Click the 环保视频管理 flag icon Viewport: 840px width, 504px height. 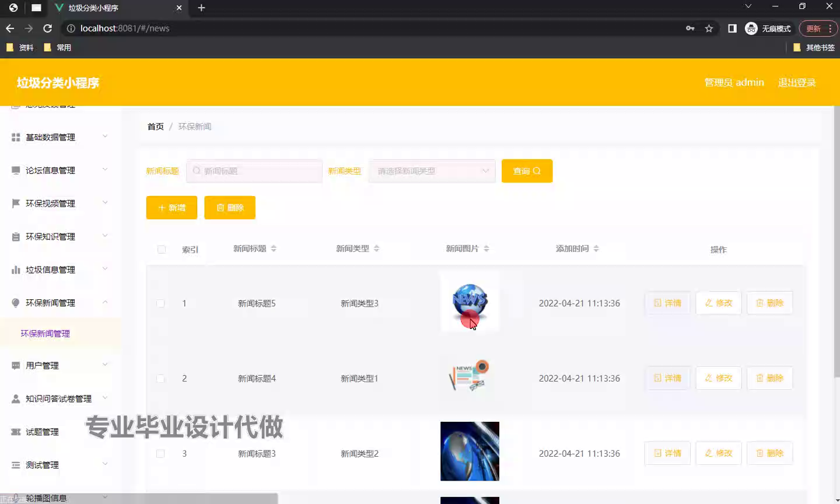[x=16, y=204]
